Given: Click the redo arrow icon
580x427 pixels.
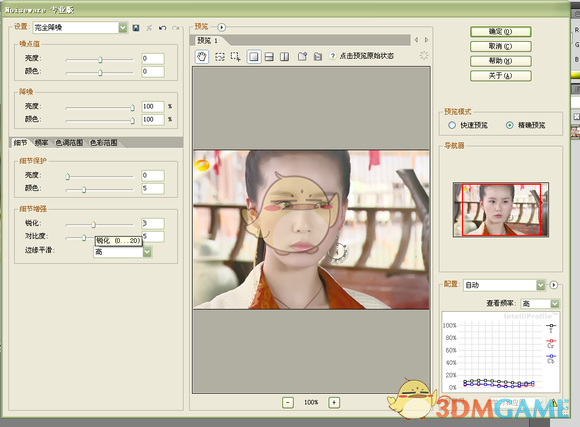Looking at the screenshot, I should (176, 28).
